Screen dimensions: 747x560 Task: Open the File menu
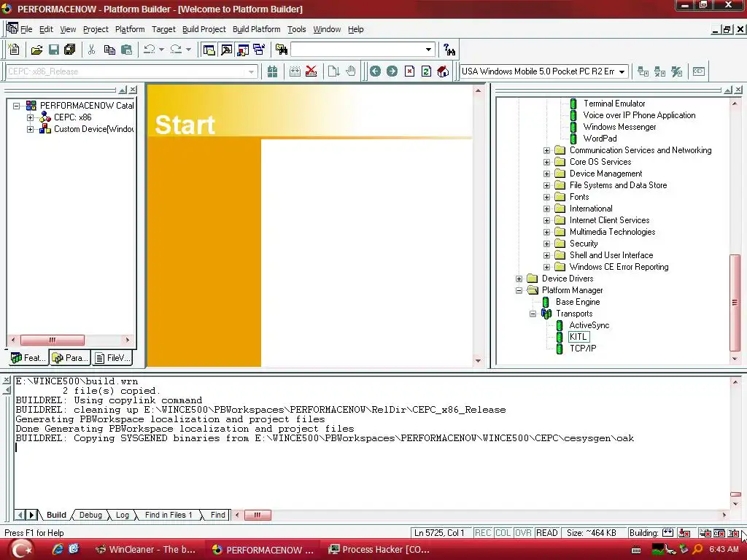click(x=26, y=29)
